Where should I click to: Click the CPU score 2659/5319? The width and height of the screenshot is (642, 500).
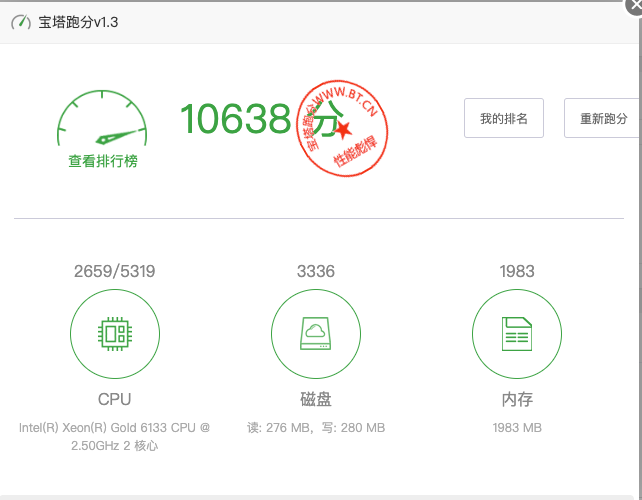115,271
